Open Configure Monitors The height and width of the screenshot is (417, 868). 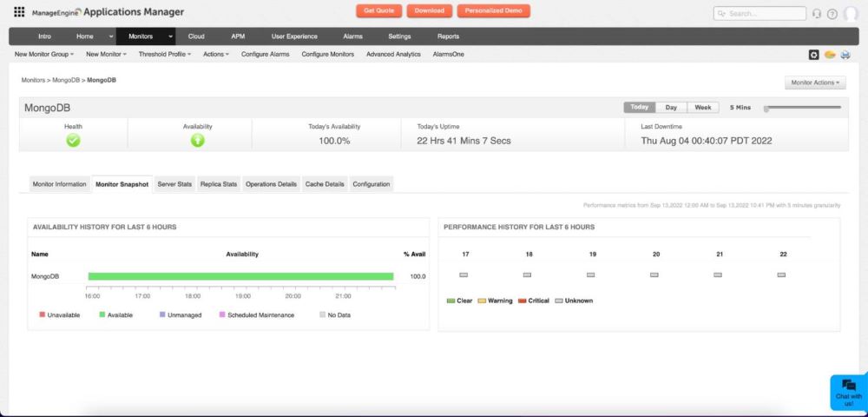328,54
